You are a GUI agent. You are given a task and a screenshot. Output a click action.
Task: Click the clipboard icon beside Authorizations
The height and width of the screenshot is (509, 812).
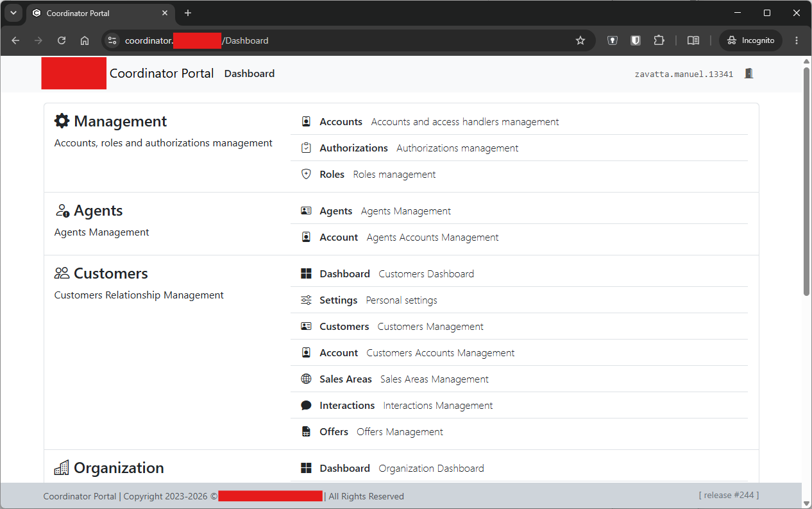click(x=306, y=148)
